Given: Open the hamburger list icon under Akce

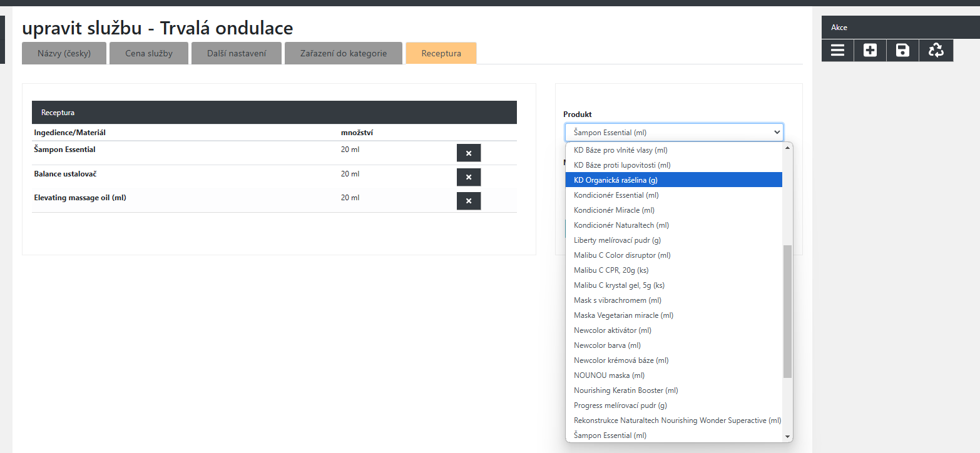Looking at the screenshot, I should click(x=837, y=50).
